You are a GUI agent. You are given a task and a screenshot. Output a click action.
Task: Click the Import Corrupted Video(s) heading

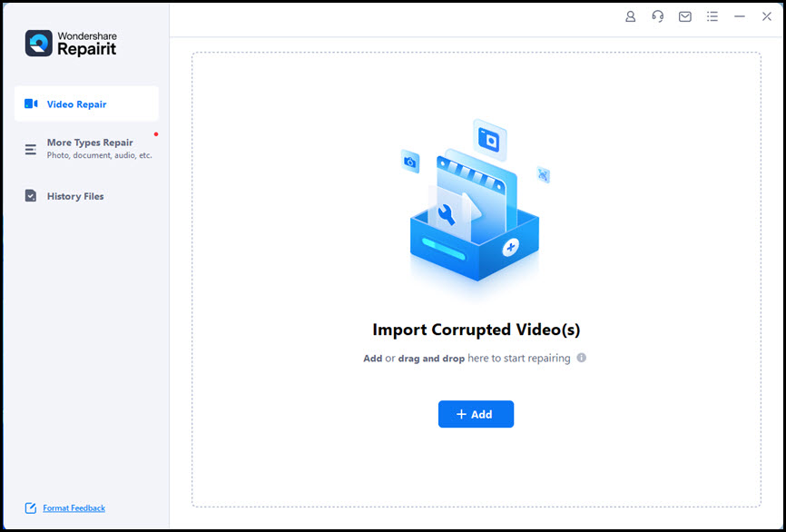pos(477,330)
